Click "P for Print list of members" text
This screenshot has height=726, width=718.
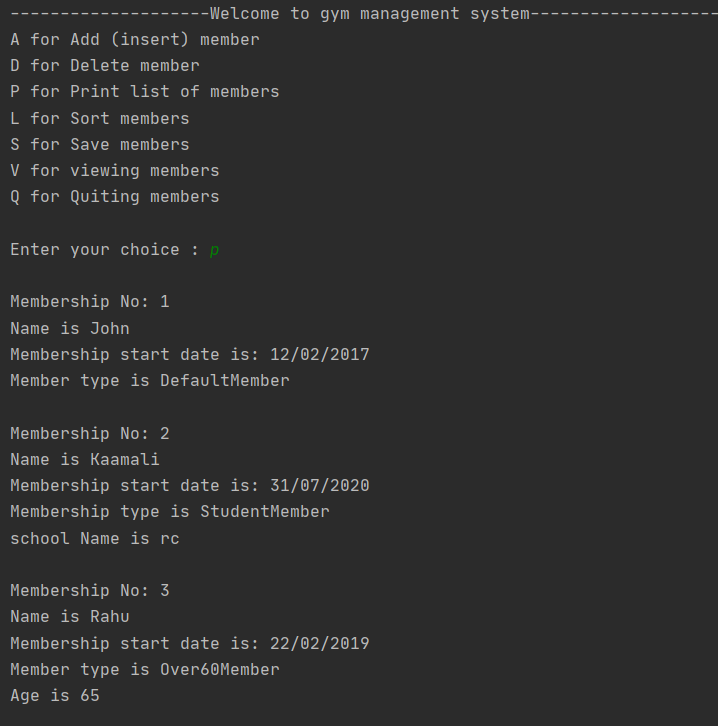[145, 92]
